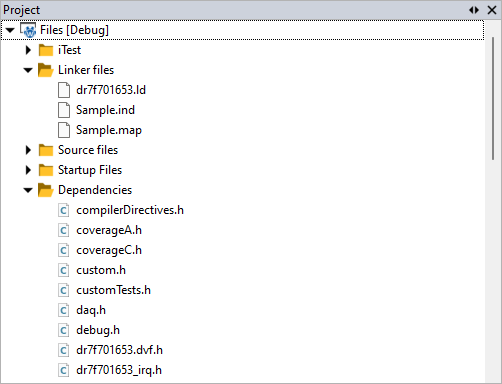Click the compilerDirectives.h C file icon
This screenshot has width=502, height=384.
(x=64, y=210)
